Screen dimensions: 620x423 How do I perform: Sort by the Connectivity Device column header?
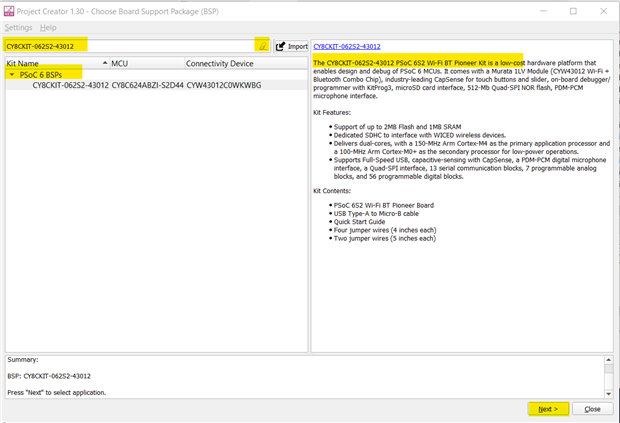(246, 63)
